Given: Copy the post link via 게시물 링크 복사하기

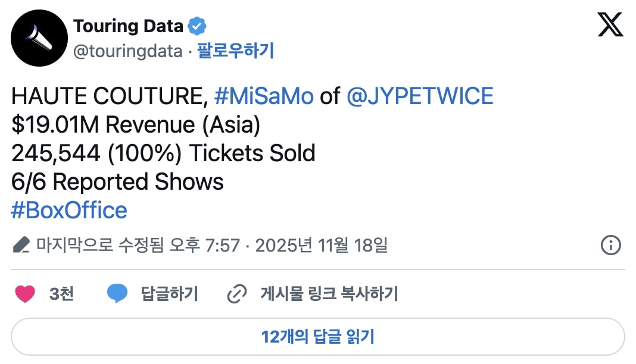Looking at the screenshot, I should coord(329,294).
